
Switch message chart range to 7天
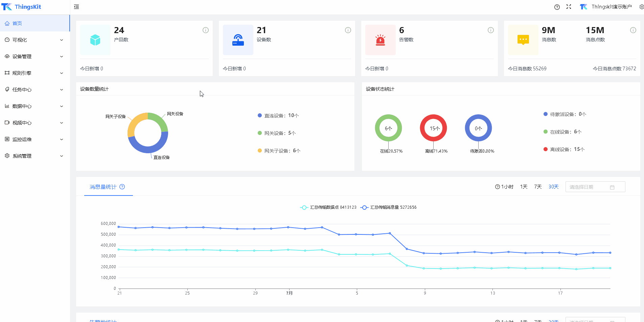[x=538, y=187]
